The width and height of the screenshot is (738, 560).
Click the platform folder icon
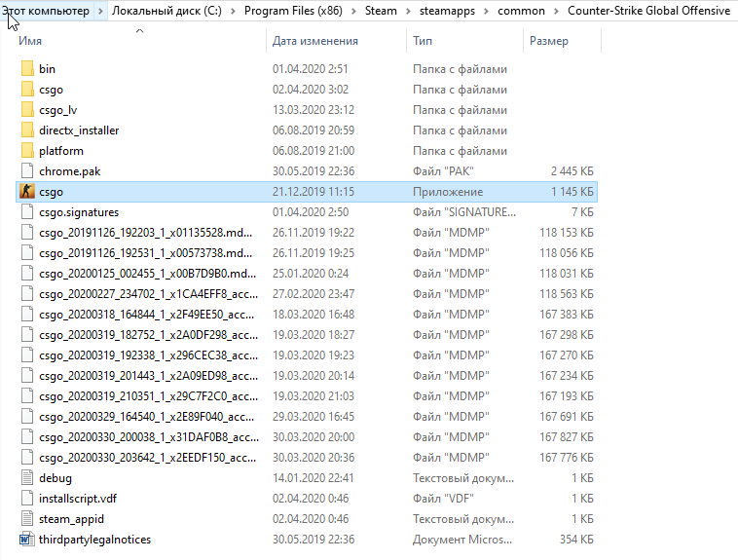(27, 151)
